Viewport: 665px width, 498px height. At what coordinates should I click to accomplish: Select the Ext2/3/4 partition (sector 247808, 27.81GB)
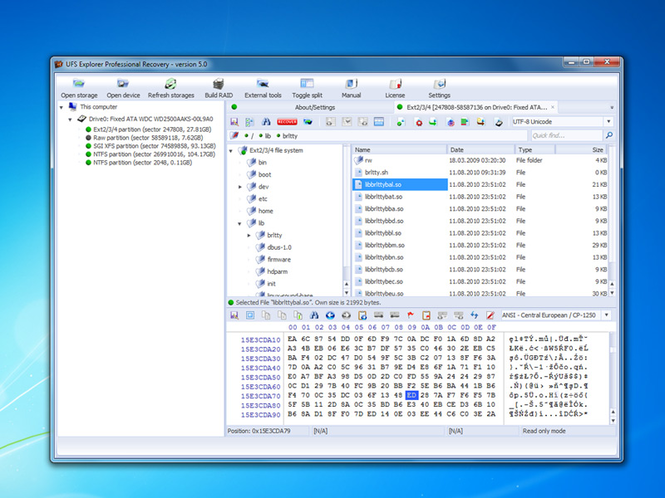click(x=152, y=129)
